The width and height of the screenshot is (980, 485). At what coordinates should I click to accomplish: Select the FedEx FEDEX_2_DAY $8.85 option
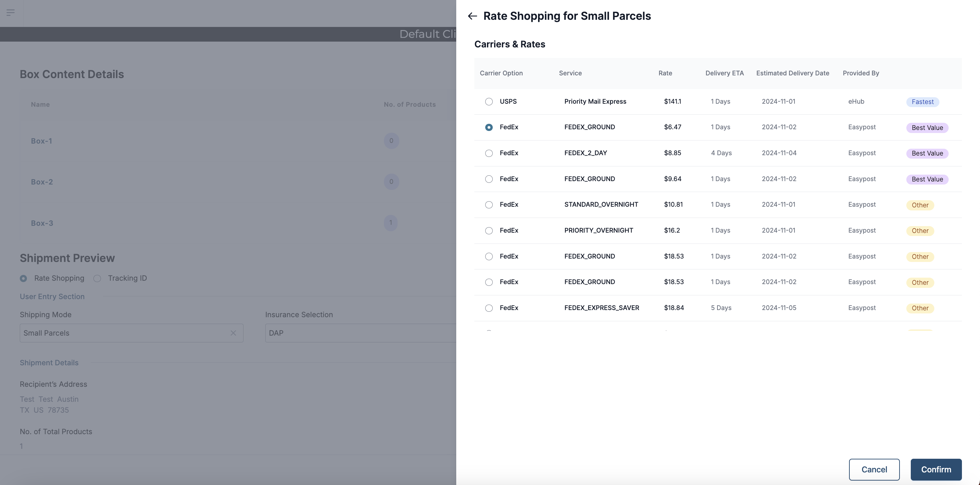pyautogui.click(x=489, y=153)
